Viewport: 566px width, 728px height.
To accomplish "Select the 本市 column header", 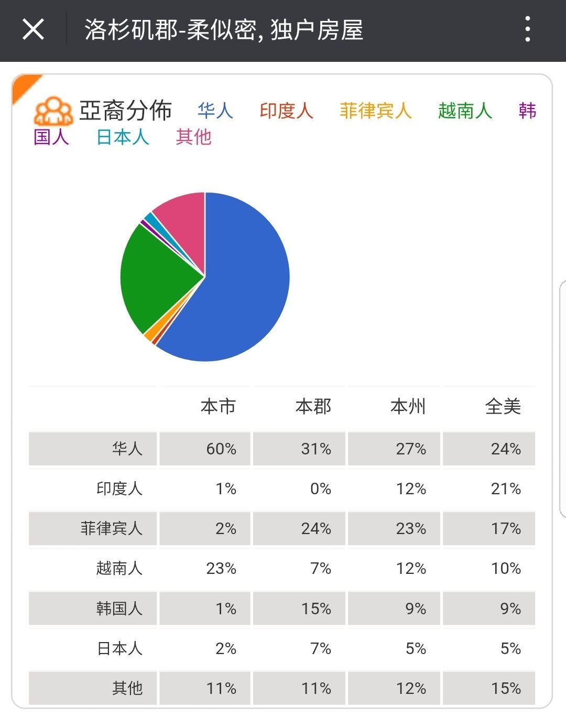I will (218, 406).
